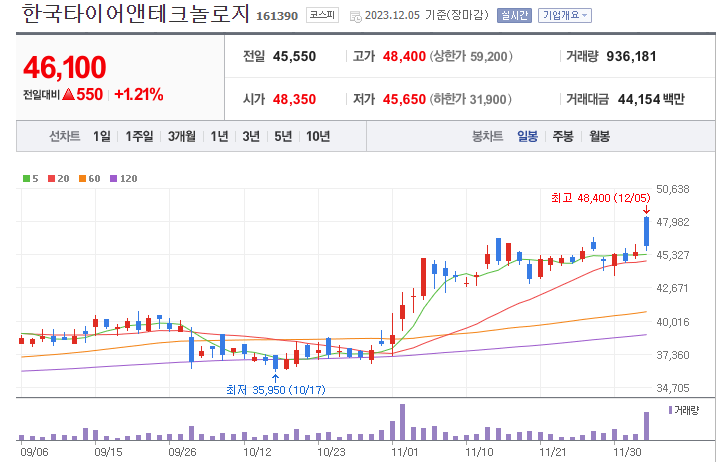The image size is (716, 462).
Task: Click the 거래량 volume legend marker
Action: pos(670,410)
